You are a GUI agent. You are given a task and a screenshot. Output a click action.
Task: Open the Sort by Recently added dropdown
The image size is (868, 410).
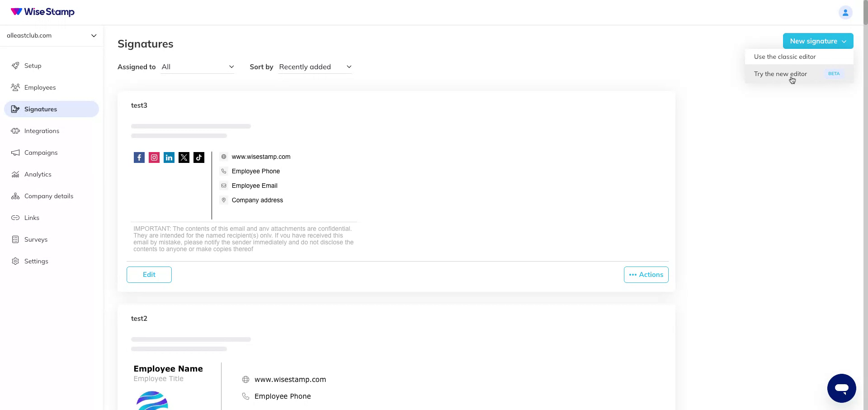pos(315,67)
